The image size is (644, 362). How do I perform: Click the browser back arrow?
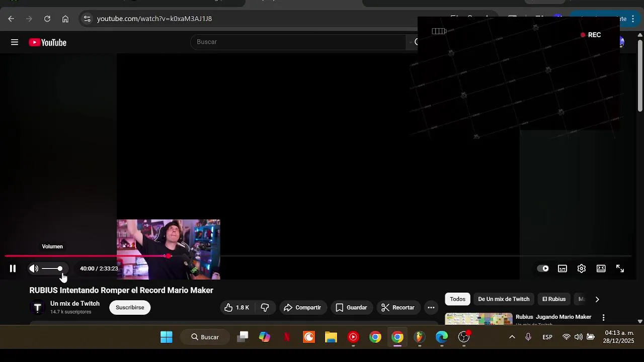tap(11, 19)
